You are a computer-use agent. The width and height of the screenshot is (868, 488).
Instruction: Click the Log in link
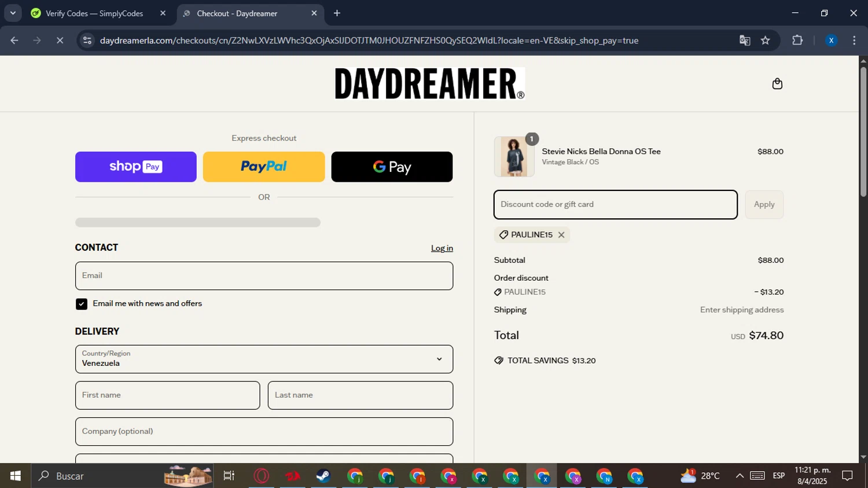(x=442, y=248)
